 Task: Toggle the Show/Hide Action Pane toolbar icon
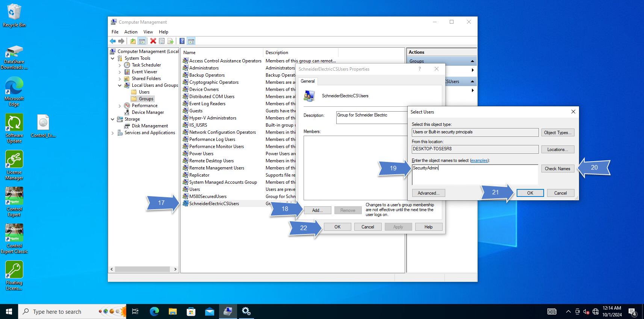(x=191, y=41)
